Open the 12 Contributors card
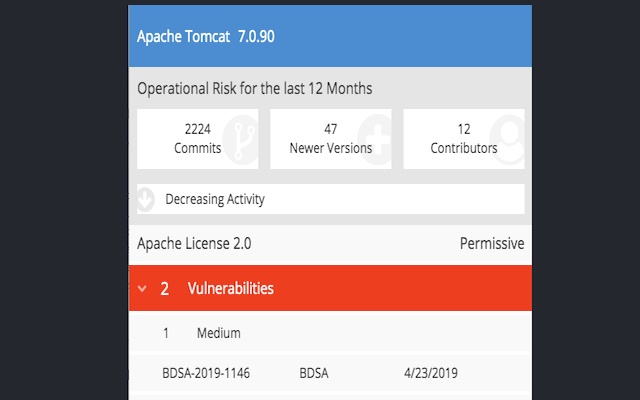The height and width of the screenshot is (400, 640). pyautogui.click(x=463, y=139)
